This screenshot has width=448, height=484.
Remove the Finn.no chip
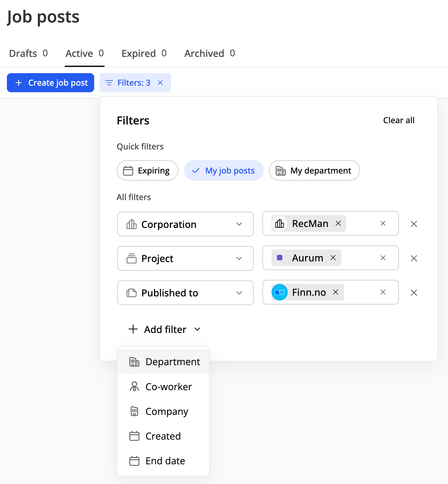(335, 292)
